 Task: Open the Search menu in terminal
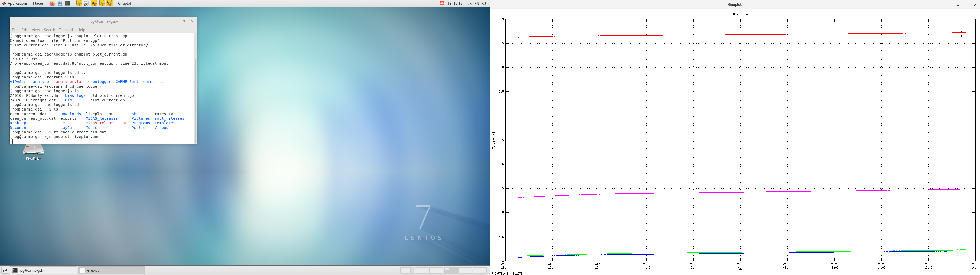50,30
